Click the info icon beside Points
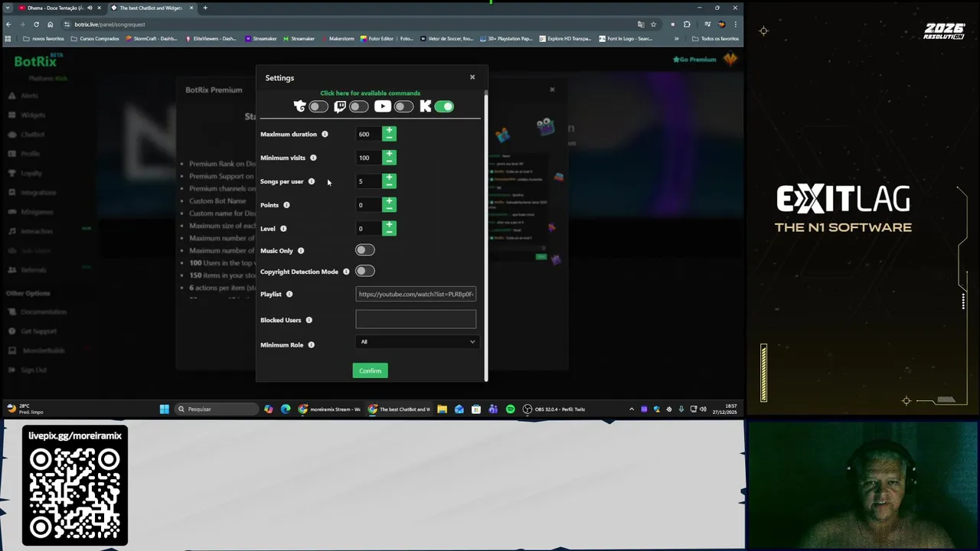This screenshot has width=980, height=551. 286,205
